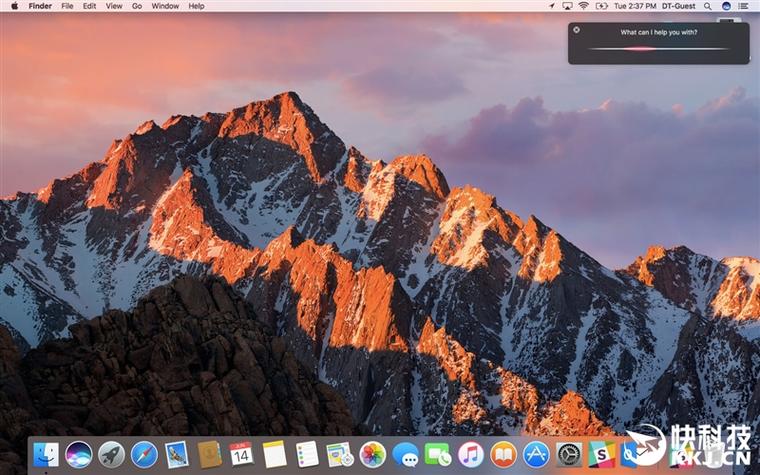Open Photos colorful flower icon
This screenshot has height=475, width=760.
(373, 455)
